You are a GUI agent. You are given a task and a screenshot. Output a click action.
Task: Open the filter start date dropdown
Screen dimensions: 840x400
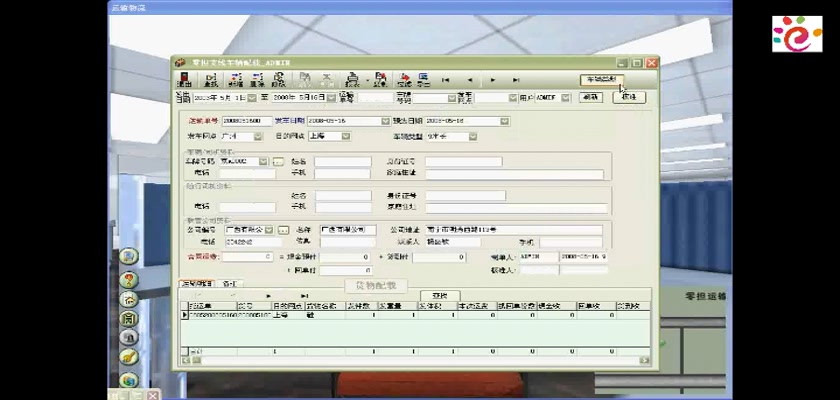[252, 98]
